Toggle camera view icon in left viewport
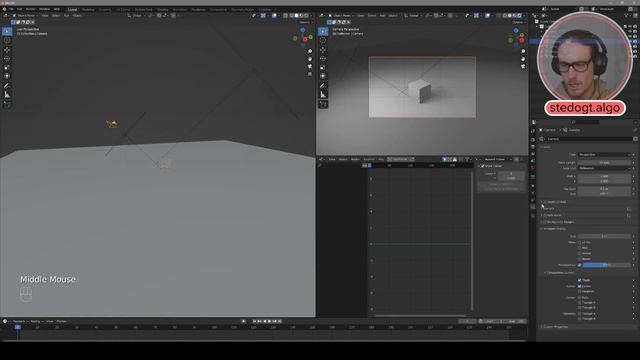The height and width of the screenshot is (360, 640). click(310, 67)
